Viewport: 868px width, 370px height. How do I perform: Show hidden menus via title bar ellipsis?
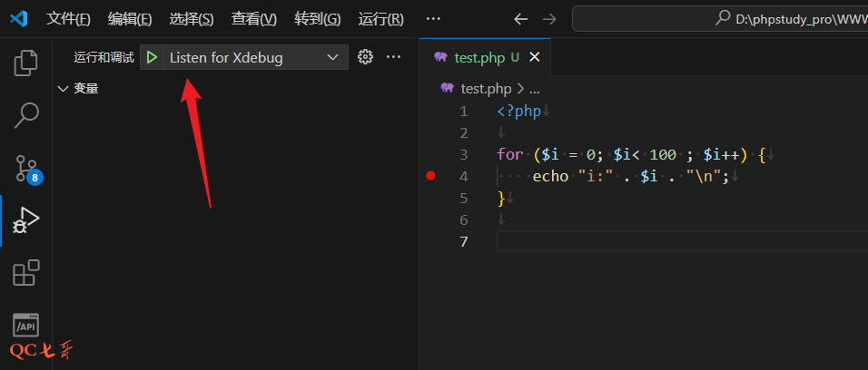(433, 18)
